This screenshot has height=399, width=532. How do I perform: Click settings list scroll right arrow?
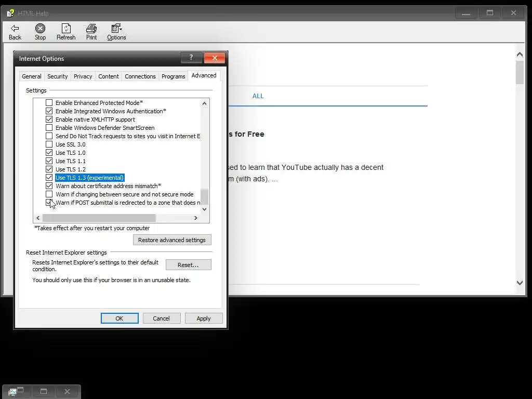pos(196,218)
